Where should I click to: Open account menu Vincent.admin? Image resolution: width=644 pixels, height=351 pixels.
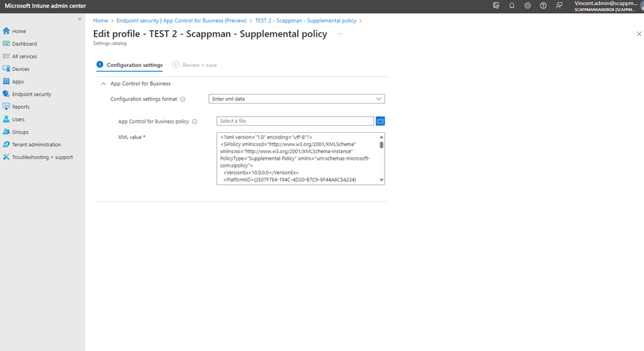[607, 6]
